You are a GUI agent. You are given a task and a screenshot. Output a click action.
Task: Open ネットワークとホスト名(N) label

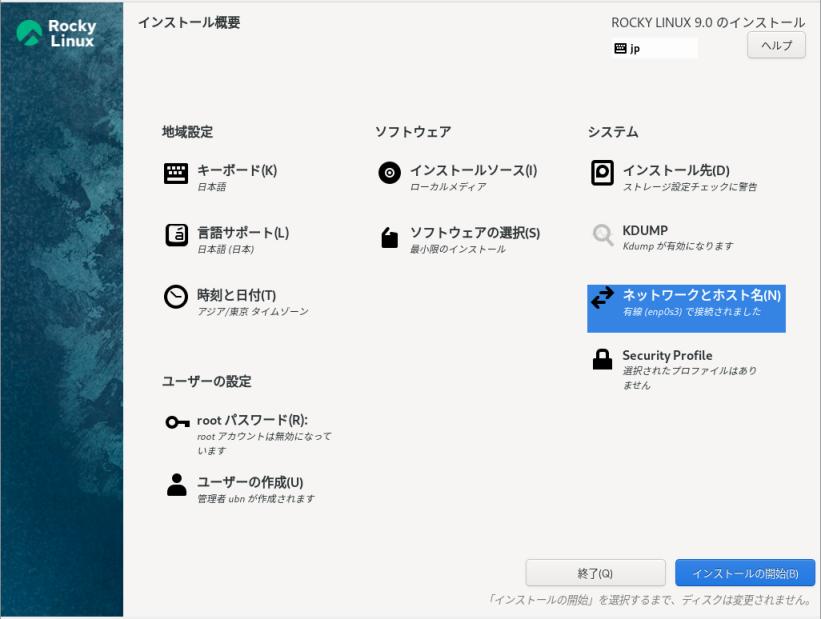tap(702, 295)
